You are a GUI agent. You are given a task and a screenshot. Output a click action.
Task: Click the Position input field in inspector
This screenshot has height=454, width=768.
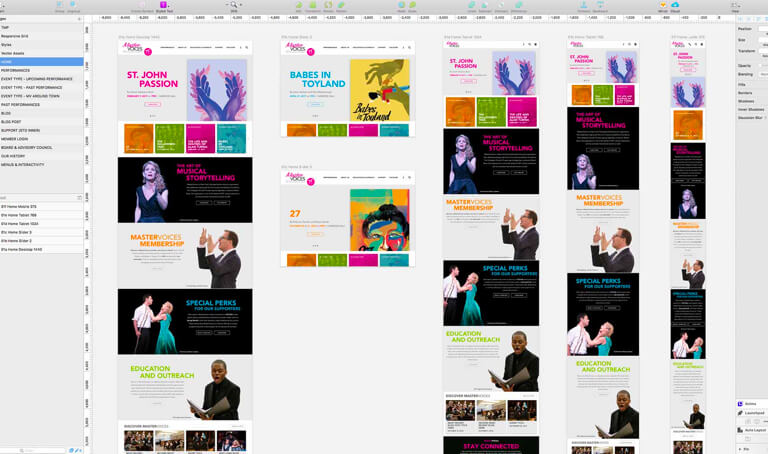pyautogui.click(x=763, y=29)
